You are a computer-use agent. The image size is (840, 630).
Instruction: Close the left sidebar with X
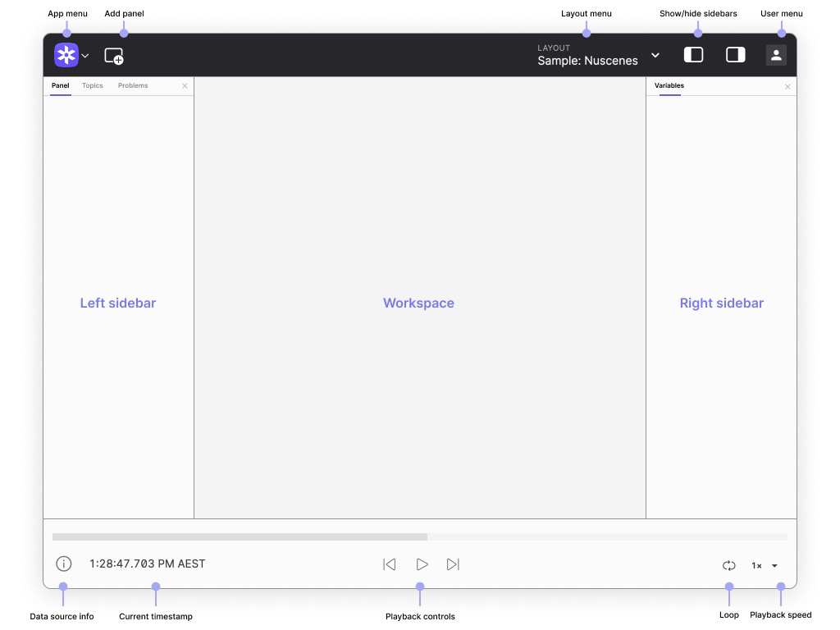185,86
